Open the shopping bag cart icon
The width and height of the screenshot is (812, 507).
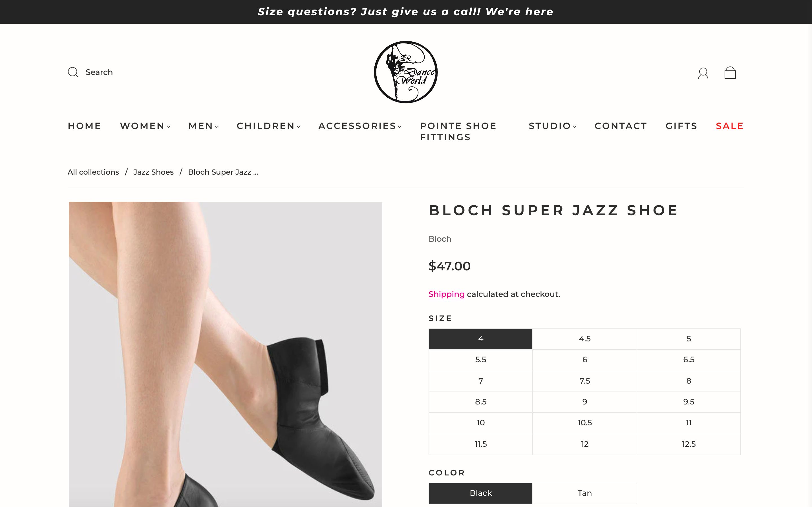[730, 73]
